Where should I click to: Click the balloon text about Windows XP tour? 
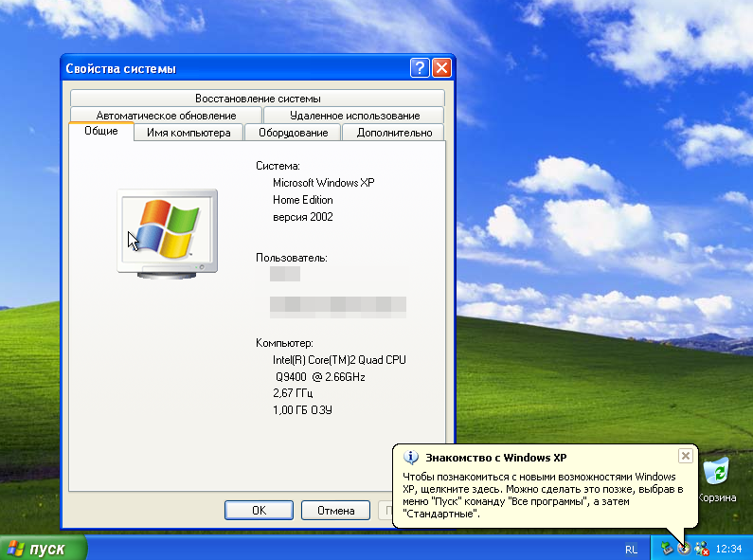(543, 496)
